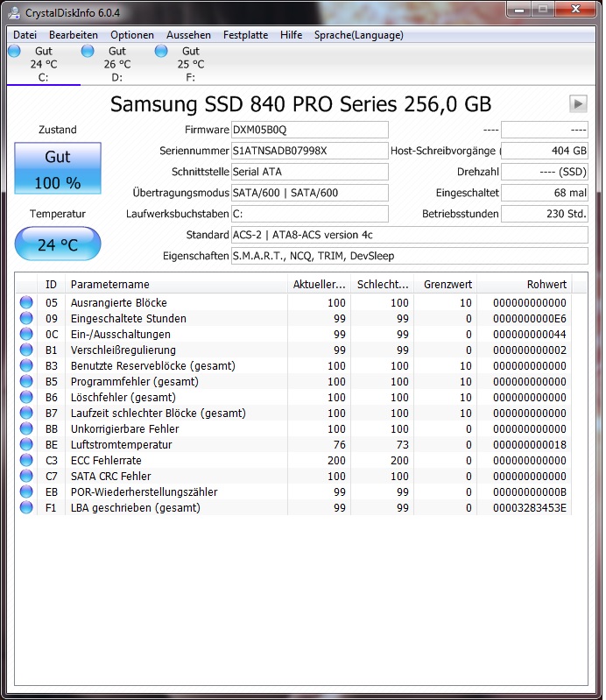Click the Schnittstelle field Serial ATA
Image resolution: width=606 pixels, height=700 pixels.
310,172
